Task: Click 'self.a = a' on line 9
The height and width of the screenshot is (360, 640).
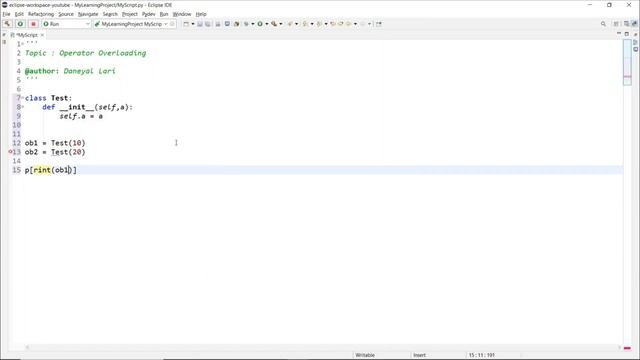Action: (81, 116)
